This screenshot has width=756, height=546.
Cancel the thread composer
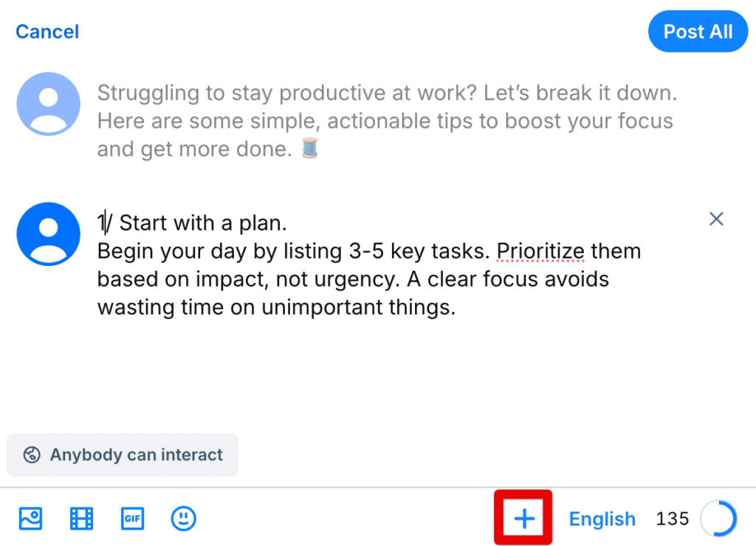click(47, 32)
